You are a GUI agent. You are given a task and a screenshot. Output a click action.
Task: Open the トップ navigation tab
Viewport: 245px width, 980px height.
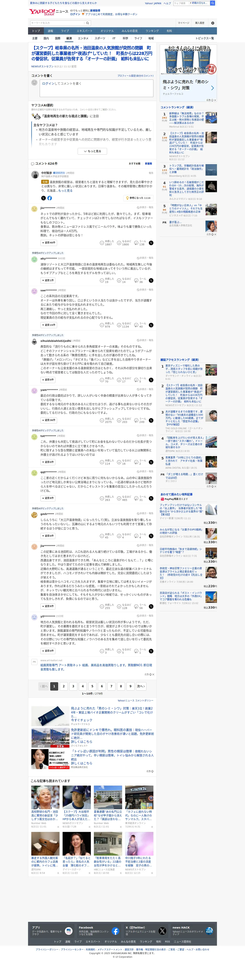click(36, 31)
